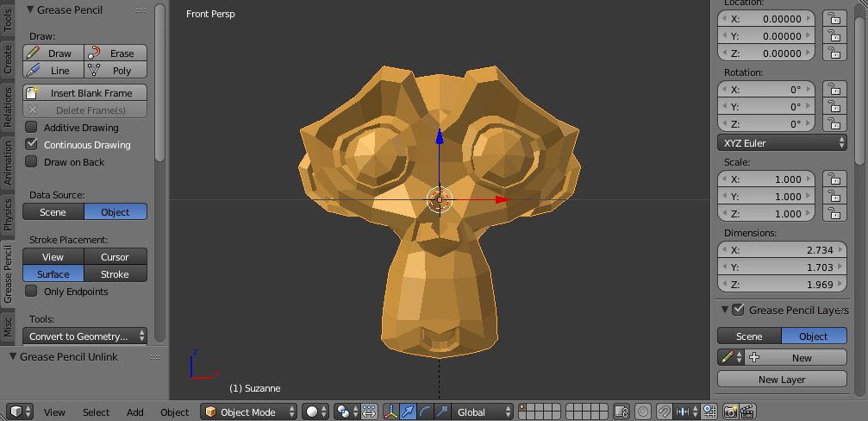Switch to the Animation tab
Image resolution: width=868 pixels, height=421 pixels.
[x=8, y=161]
